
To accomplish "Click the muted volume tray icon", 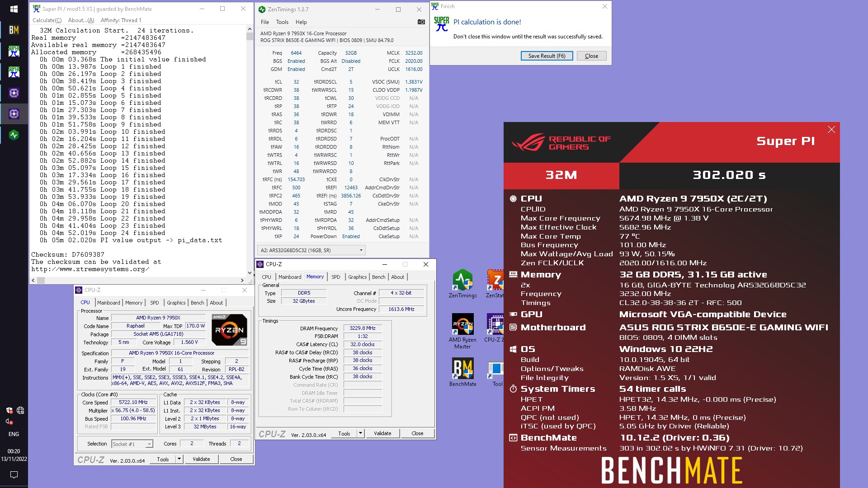I will coord(9,422).
